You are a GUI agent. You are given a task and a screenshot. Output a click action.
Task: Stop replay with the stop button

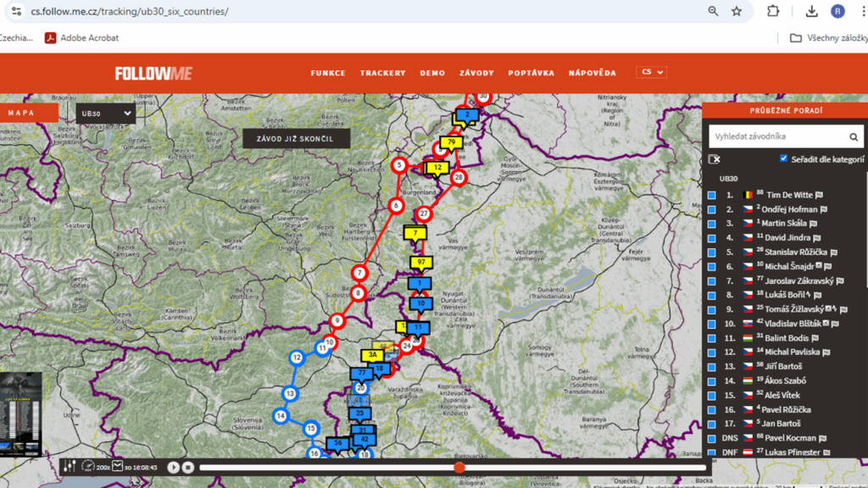point(188,468)
